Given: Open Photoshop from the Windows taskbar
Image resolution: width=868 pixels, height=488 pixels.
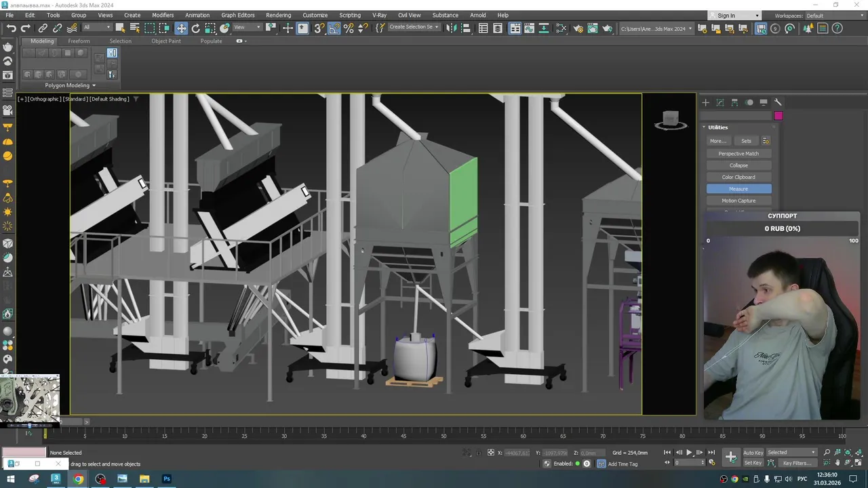Looking at the screenshot, I should coord(167,479).
